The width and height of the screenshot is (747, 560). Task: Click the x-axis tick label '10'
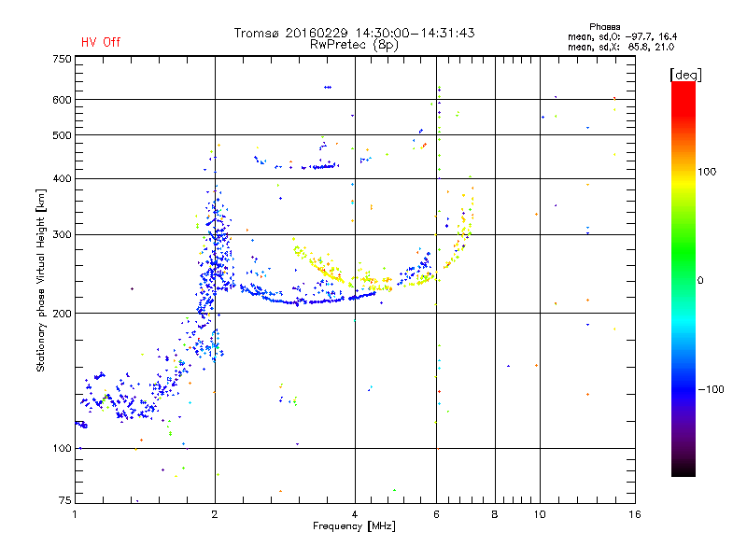pos(540,514)
